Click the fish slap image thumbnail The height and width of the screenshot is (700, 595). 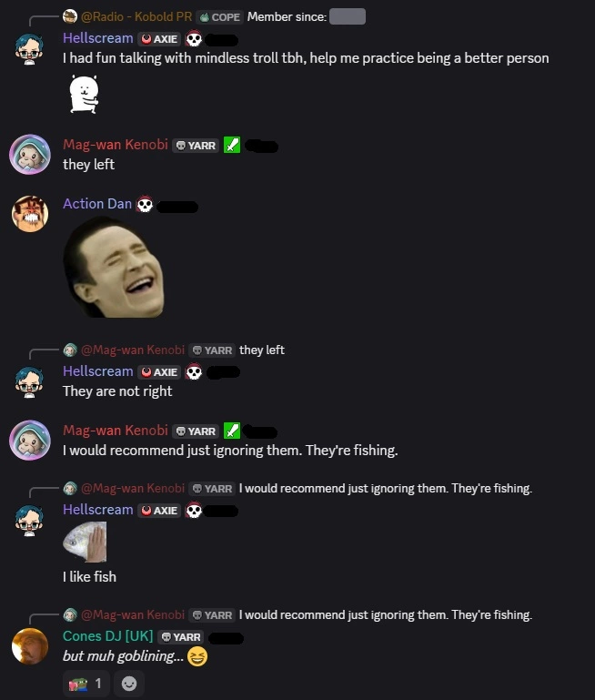coord(85,542)
